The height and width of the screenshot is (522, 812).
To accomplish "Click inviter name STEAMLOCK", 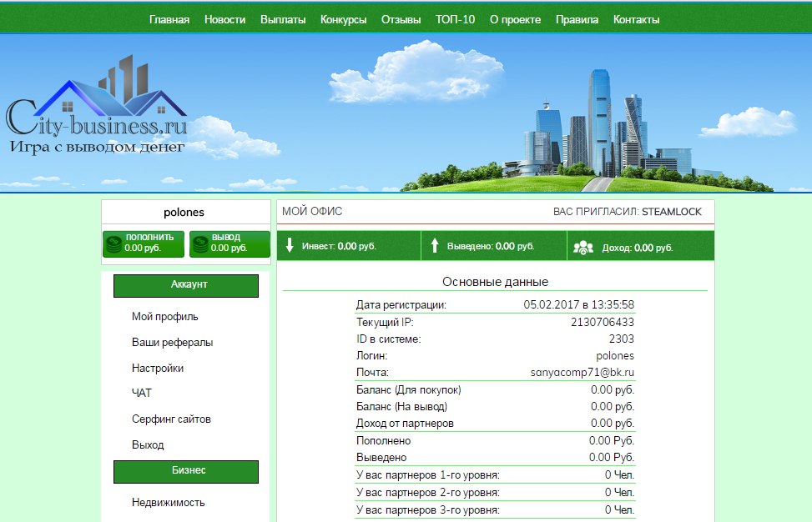I will coord(672,212).
